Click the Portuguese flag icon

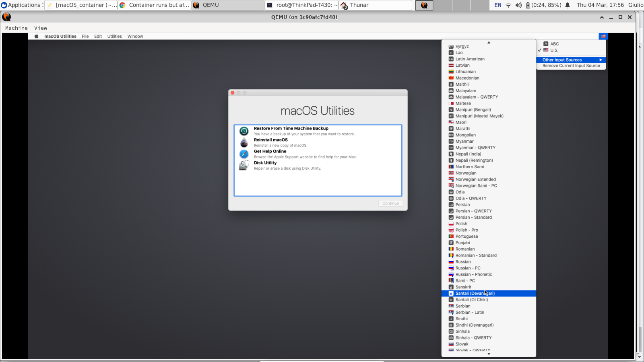click(451, 237)
